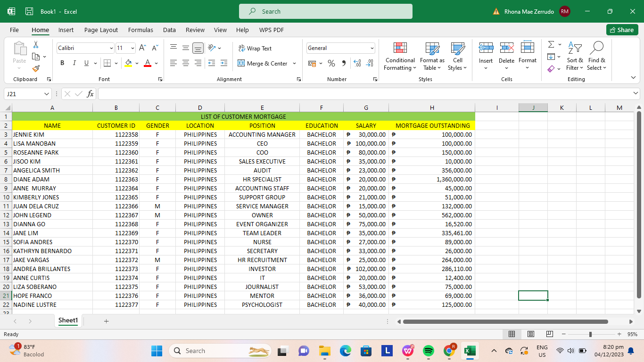Click the Merge & Center button

(x=262, y=63)
